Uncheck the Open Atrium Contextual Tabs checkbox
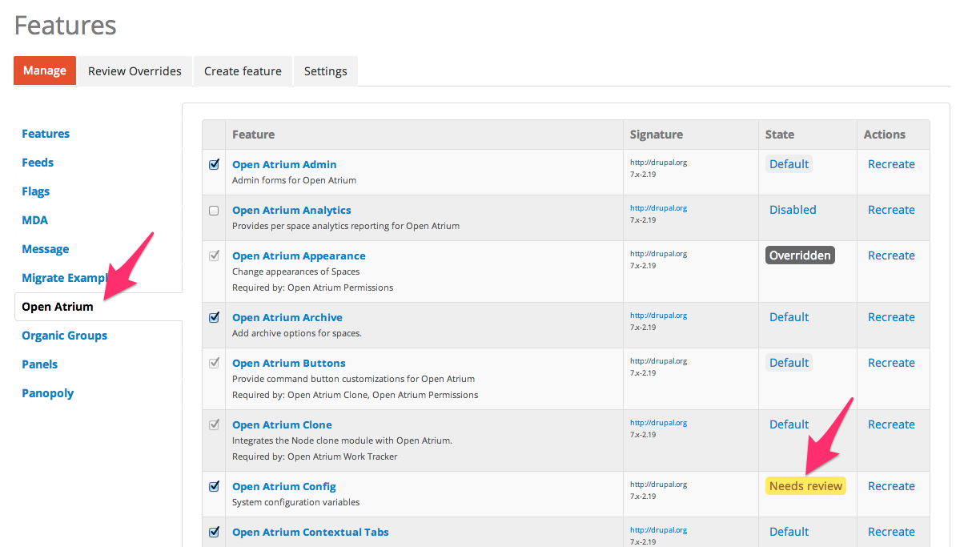 point(214,532)
